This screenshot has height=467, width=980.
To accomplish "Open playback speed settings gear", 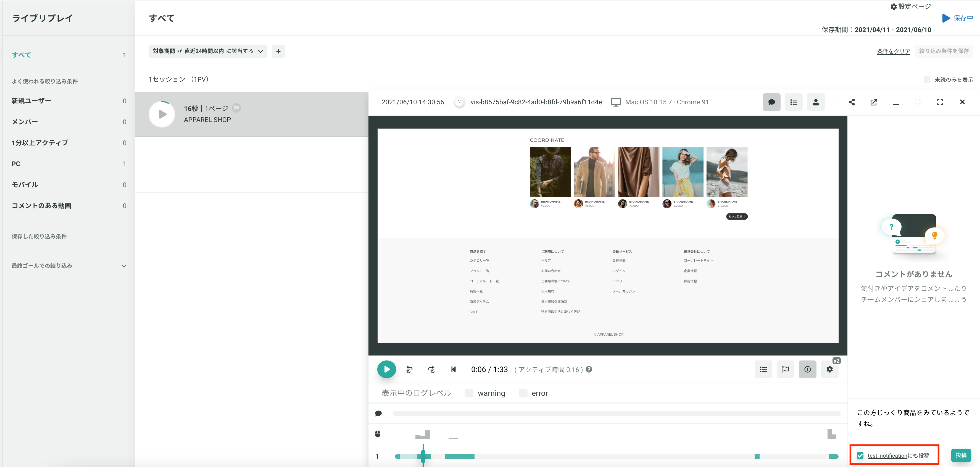I will [829, 369].
